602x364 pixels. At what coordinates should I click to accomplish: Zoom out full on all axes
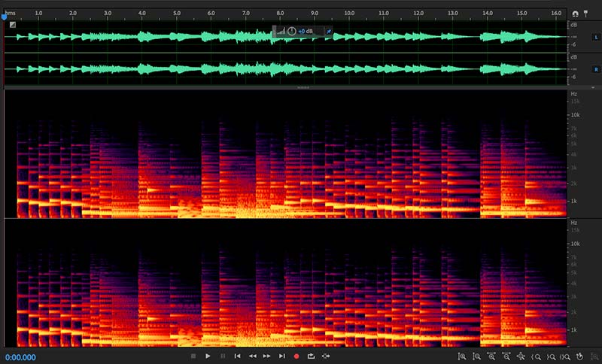tap(521, 356)
